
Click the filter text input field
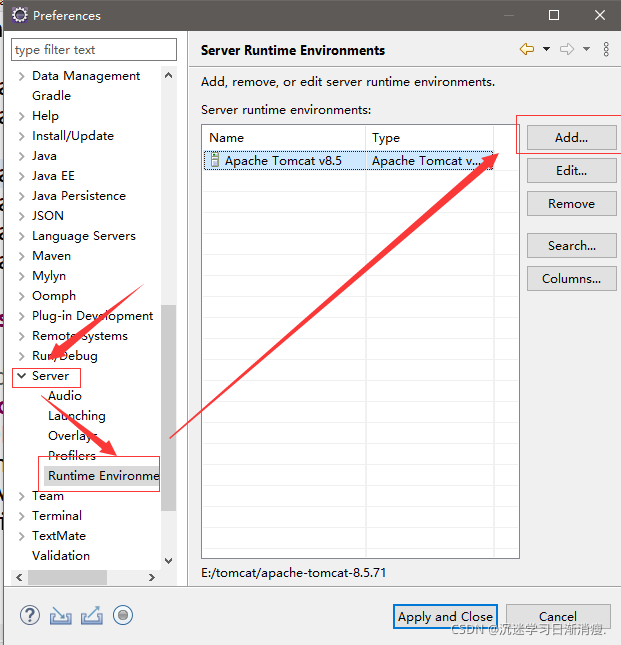tap(94, 50)
